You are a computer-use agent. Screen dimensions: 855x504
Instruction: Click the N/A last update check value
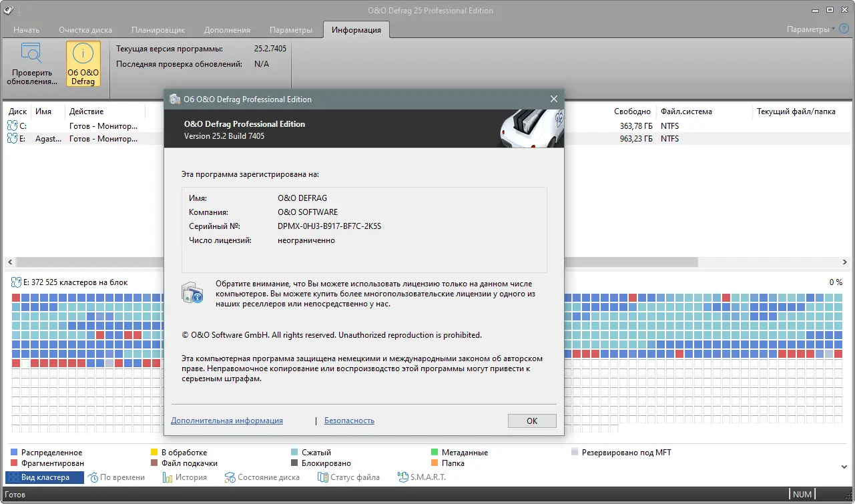(x=262, y=64)
